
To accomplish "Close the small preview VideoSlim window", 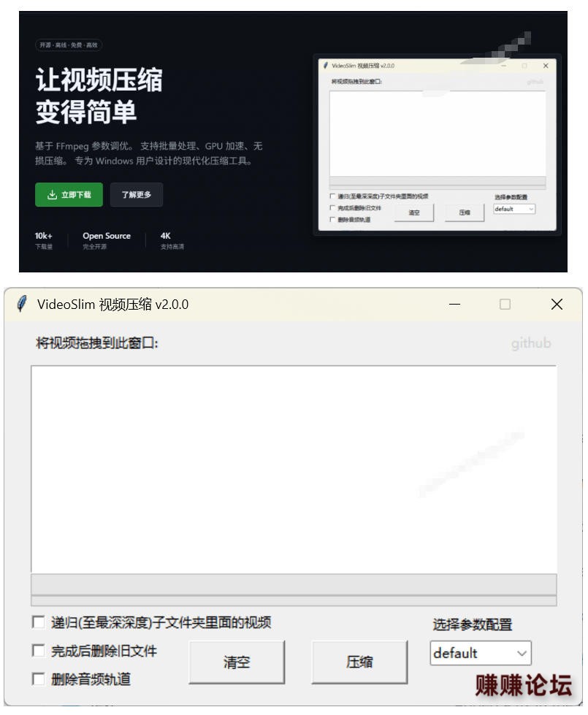I will tap(546, 66).
